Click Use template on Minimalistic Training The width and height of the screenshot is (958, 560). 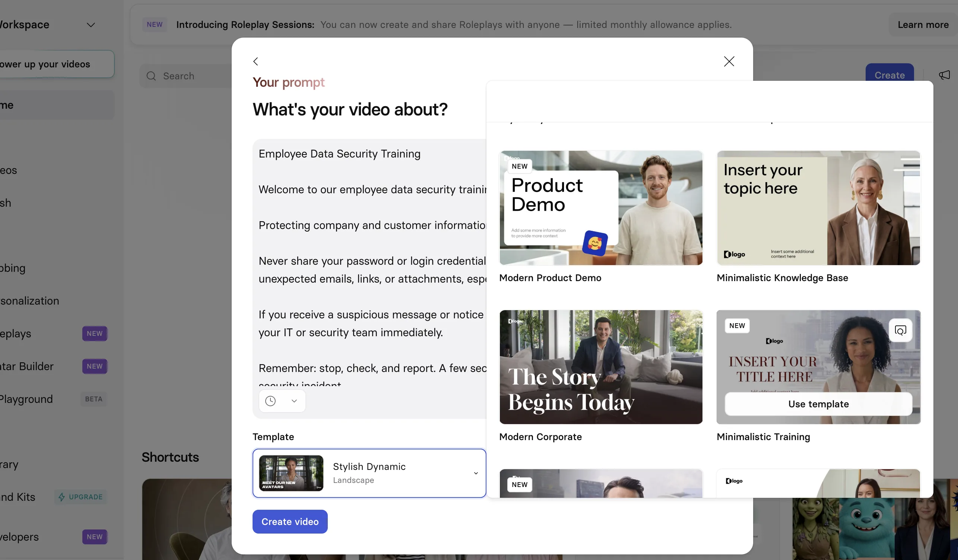(818, 404)
